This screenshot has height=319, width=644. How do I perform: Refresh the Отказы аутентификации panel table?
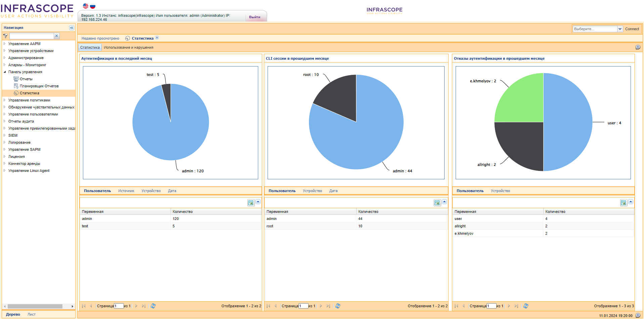pos(526,306)
